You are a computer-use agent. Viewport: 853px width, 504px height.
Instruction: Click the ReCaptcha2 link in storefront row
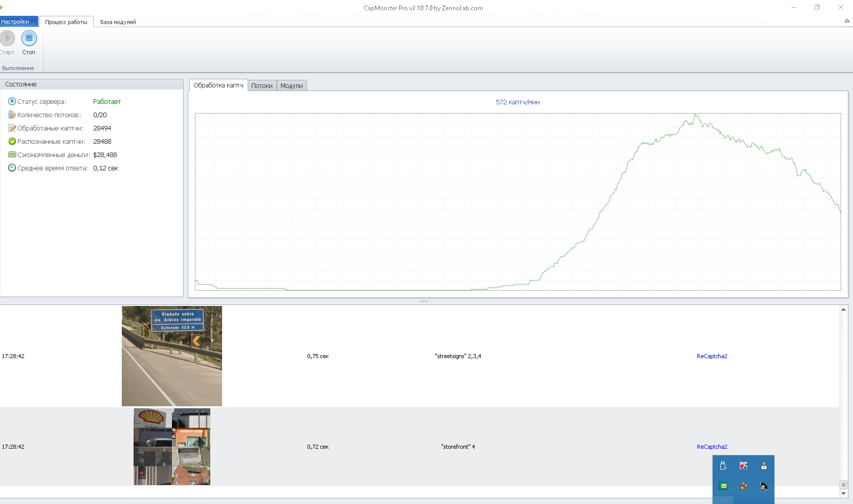click(x=712, y=447)
